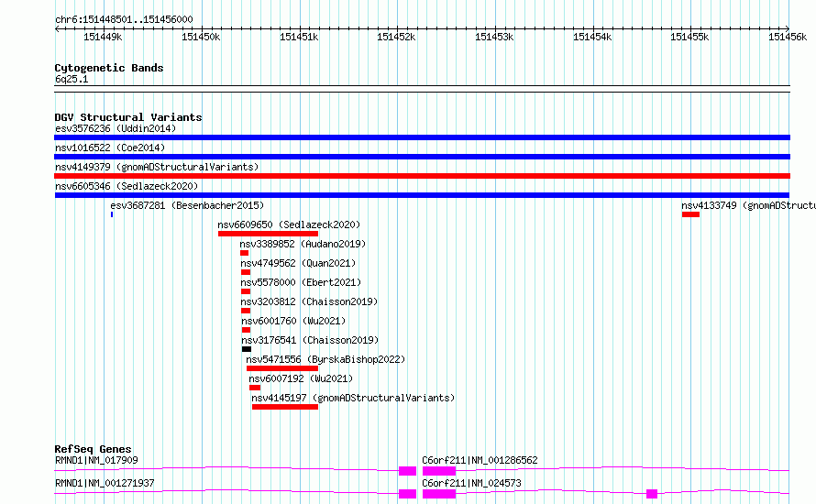Open the C6orf211|NM_001286562 gene label

(480, 460)
